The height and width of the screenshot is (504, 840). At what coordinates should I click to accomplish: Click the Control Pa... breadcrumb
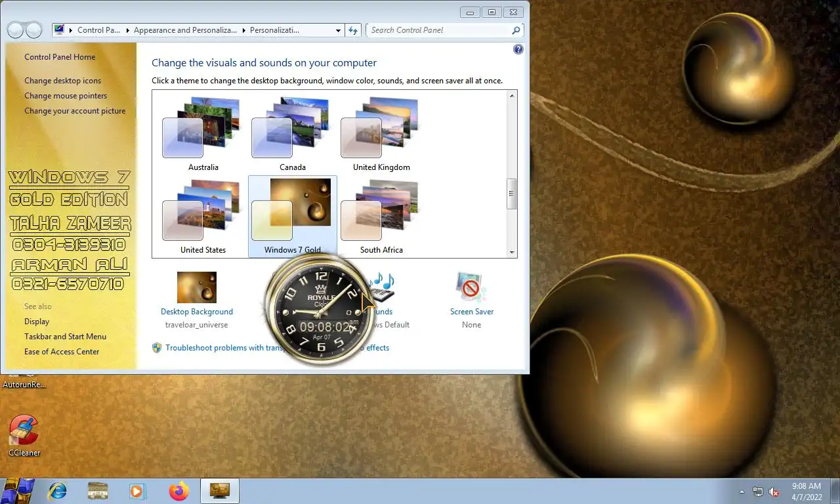[x=98, y=30]
